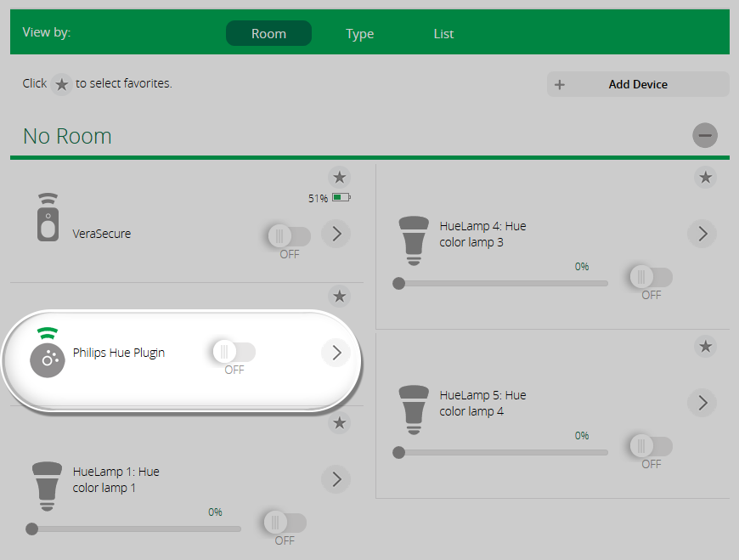Screen dimensions: 739x560
Task: Click the VeraSecure device name
Action: (102, 234)
